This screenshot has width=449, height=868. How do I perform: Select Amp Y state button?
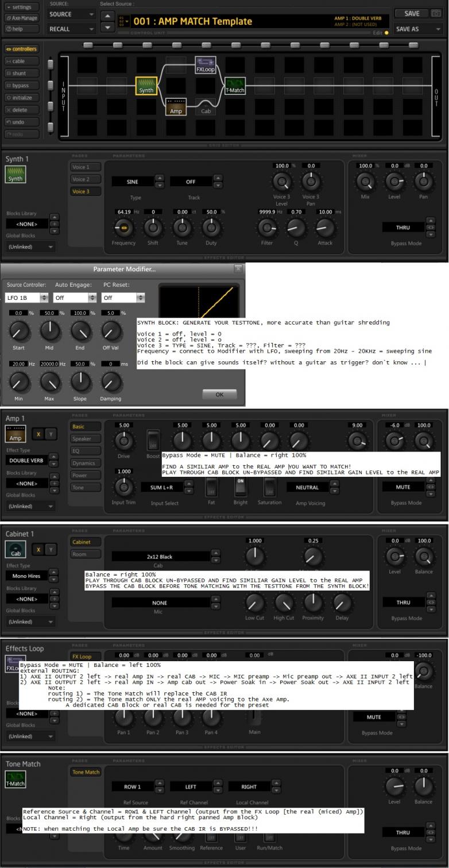pyautogui.click(x=51, y=435)
